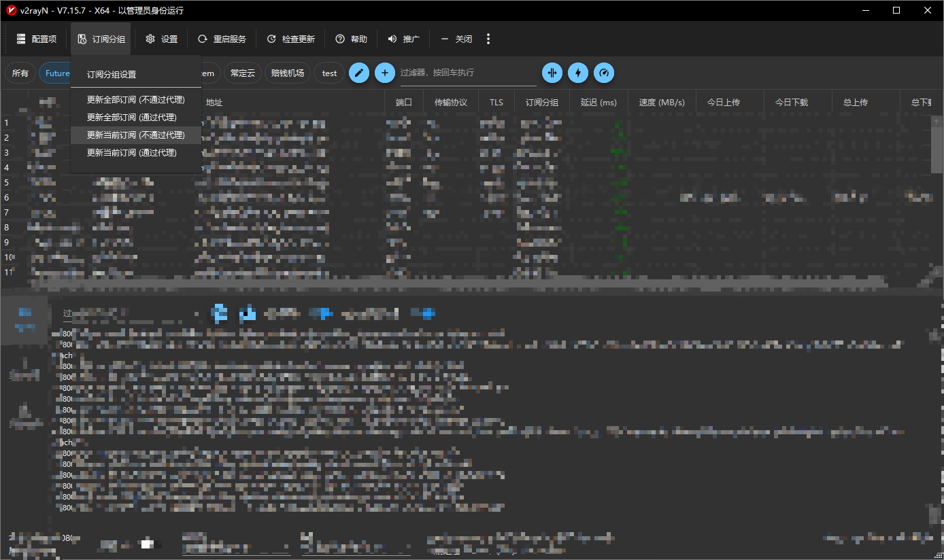944x560 pixels.
Task: Click the blue auto column width icon
Action: tap(552, 73)
